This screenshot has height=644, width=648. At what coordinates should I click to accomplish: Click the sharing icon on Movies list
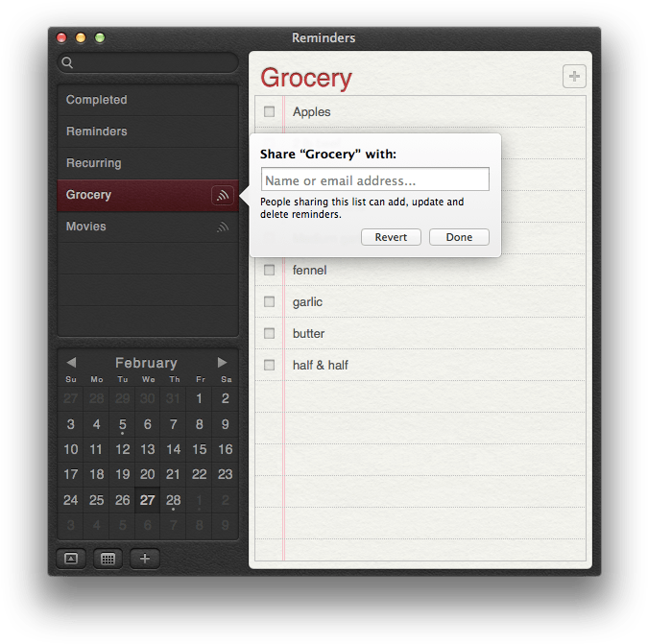(223, 227)
